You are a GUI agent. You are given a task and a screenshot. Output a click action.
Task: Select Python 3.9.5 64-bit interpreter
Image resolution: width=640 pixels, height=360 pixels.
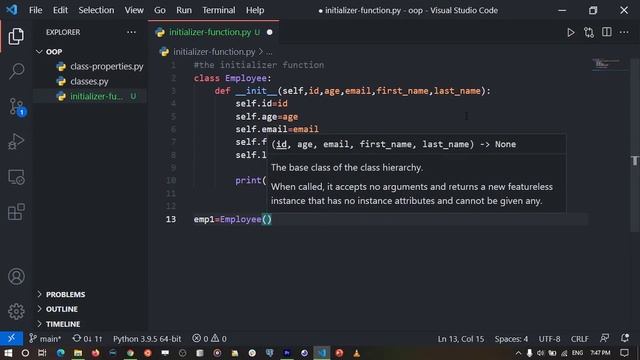[147, 339]
